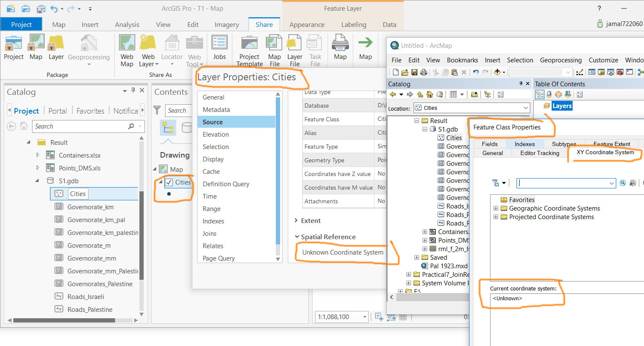Image resolution: width=644 pixels, height=346 pixels.
Task: Collapse the Spatial Reference section
Action: (297, 237)
